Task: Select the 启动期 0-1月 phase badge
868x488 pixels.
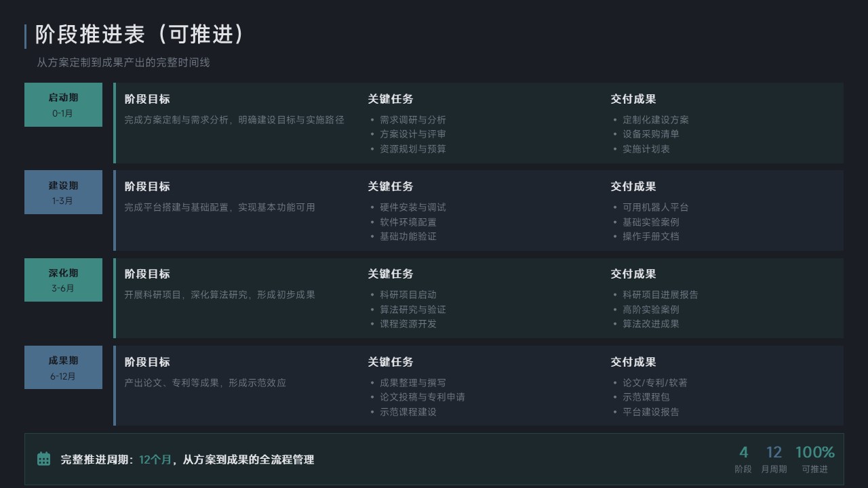Action: (x=63, y=105)
